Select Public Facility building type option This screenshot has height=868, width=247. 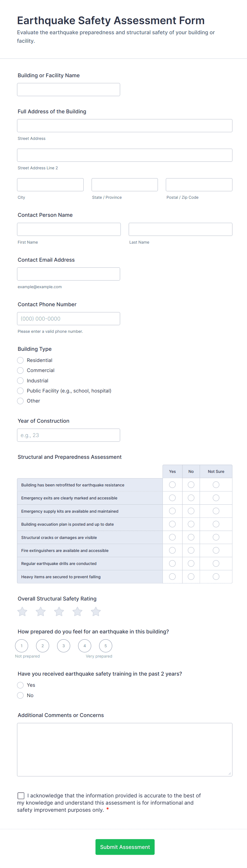point(20,391)
